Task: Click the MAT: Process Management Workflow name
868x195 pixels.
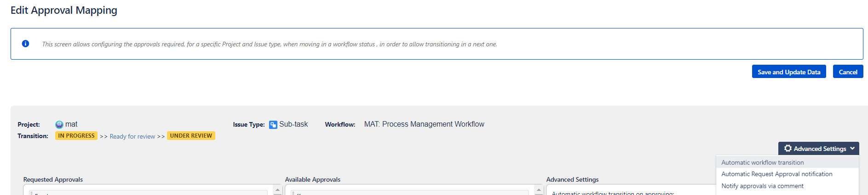Action: [424, 124]
